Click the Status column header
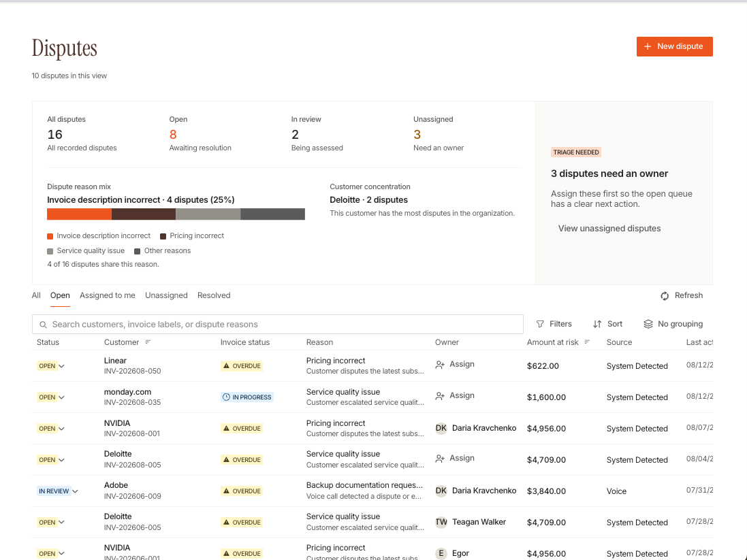 pos(48,342)
